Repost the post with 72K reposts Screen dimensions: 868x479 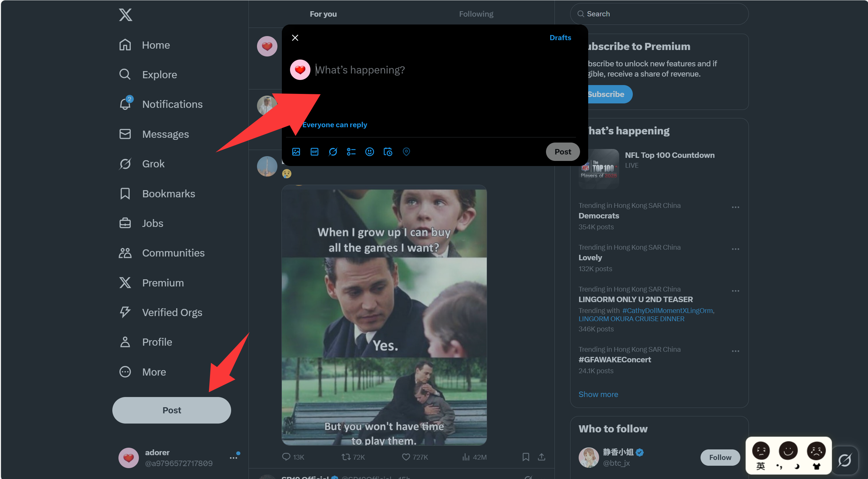click(x=346, y=457)
